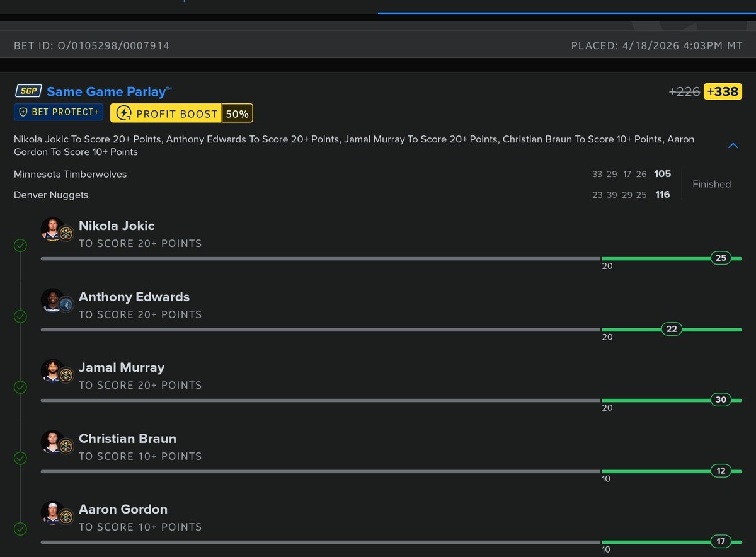Click the Bet Protect+ badge
Screen dimensions: 756x557
pos(59,112)
